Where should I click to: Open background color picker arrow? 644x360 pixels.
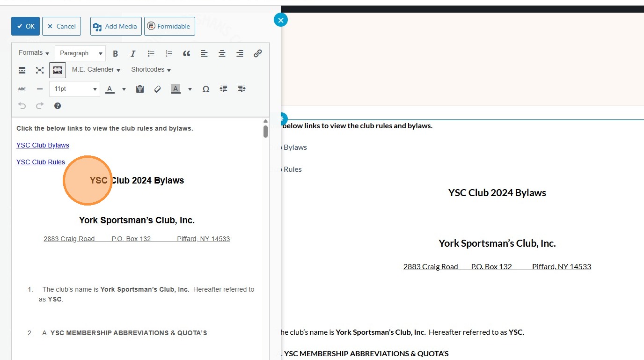pos(190,89)
